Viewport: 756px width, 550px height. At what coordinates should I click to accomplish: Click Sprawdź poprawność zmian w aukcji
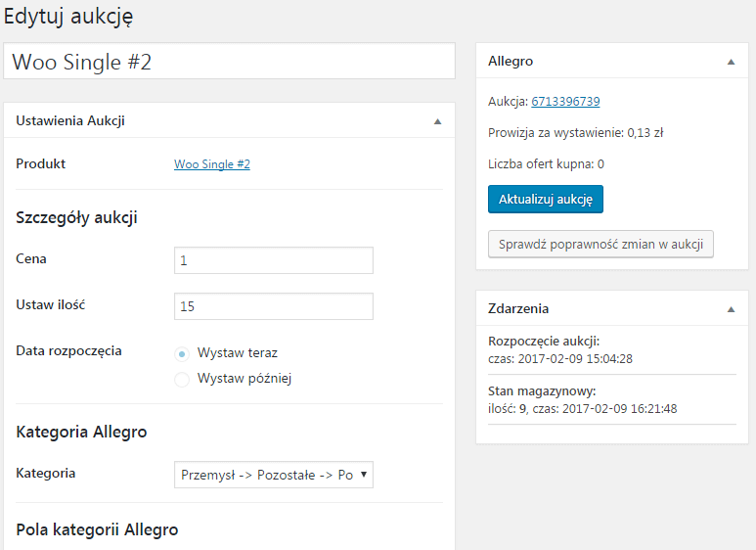(600, 244)
